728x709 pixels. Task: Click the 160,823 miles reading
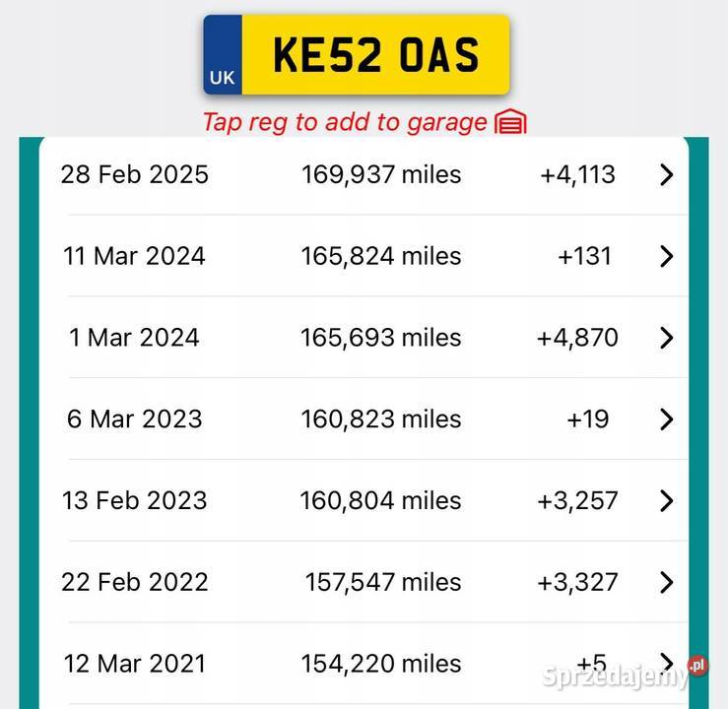(381, 419)
